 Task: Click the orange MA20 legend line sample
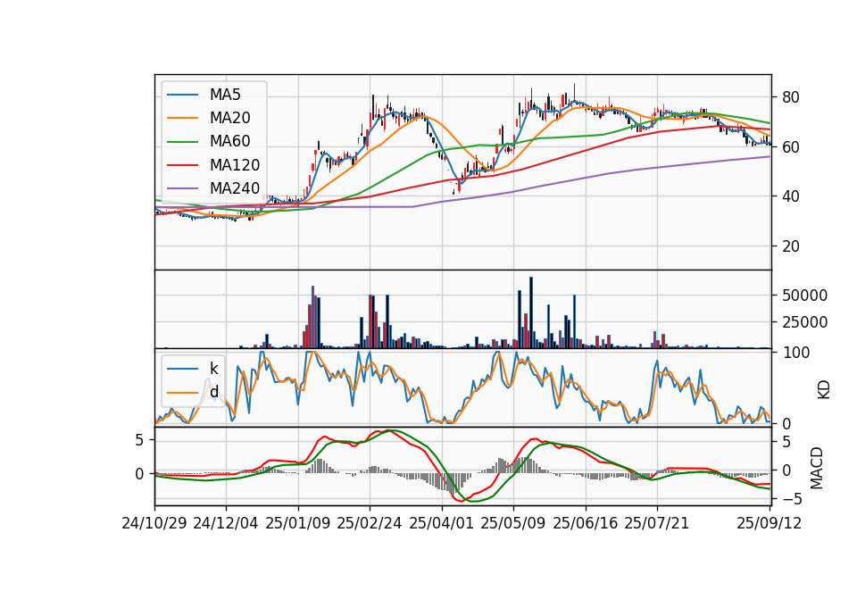tap(182, 118)
